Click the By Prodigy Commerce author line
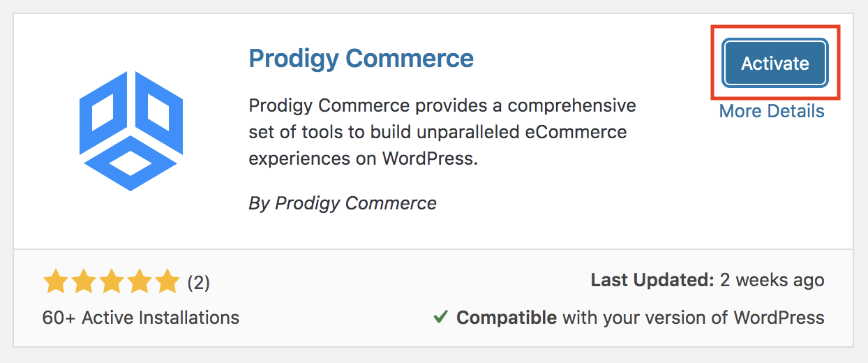The height and width of the screenshot is (363, 868). coord(343,203)
